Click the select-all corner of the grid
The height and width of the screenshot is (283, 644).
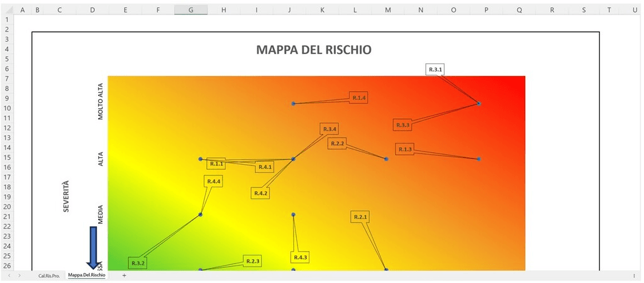click(6, 9)
